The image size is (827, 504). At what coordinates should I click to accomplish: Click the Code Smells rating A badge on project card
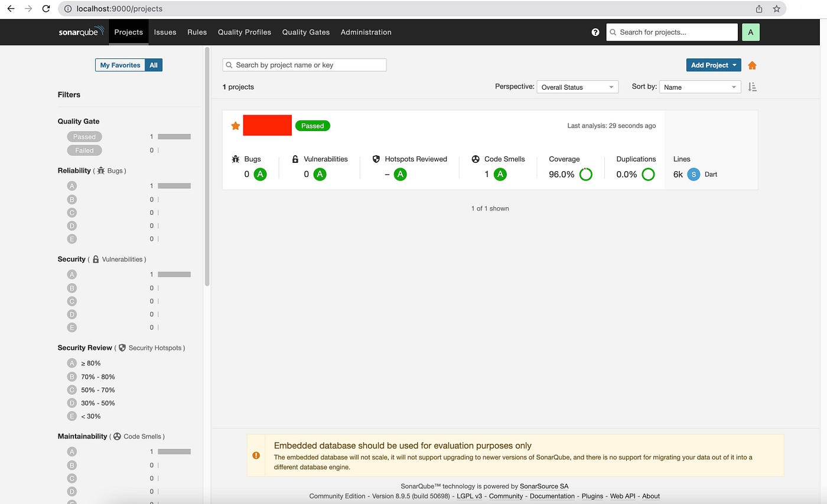pos(500,174)
